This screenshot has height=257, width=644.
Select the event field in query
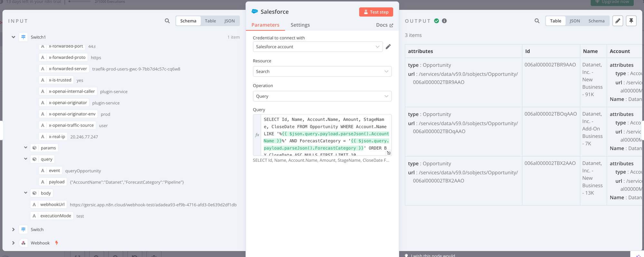click(51, 170)
